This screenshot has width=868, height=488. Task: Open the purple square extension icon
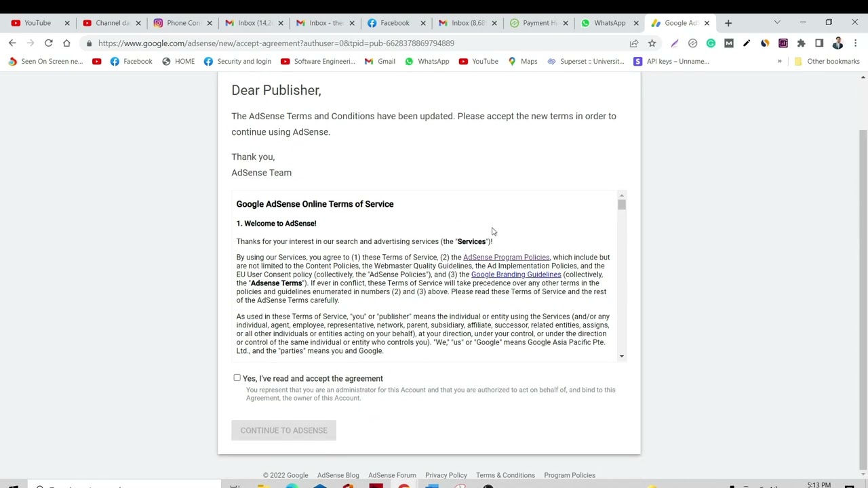(x=783, y=43)
